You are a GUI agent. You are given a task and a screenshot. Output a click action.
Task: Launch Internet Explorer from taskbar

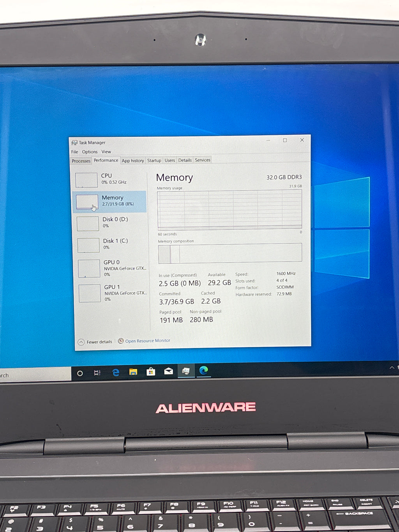coord(116,373)
